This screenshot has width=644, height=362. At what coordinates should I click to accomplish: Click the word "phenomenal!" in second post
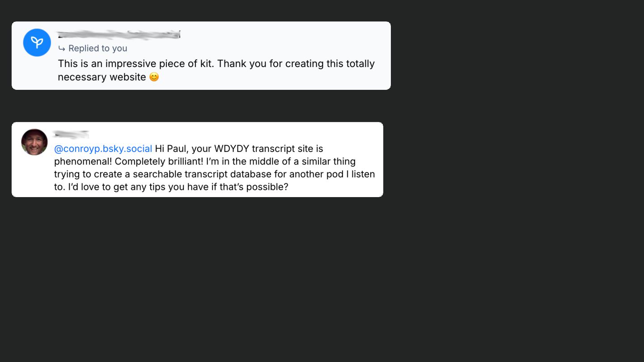point(83,161)
